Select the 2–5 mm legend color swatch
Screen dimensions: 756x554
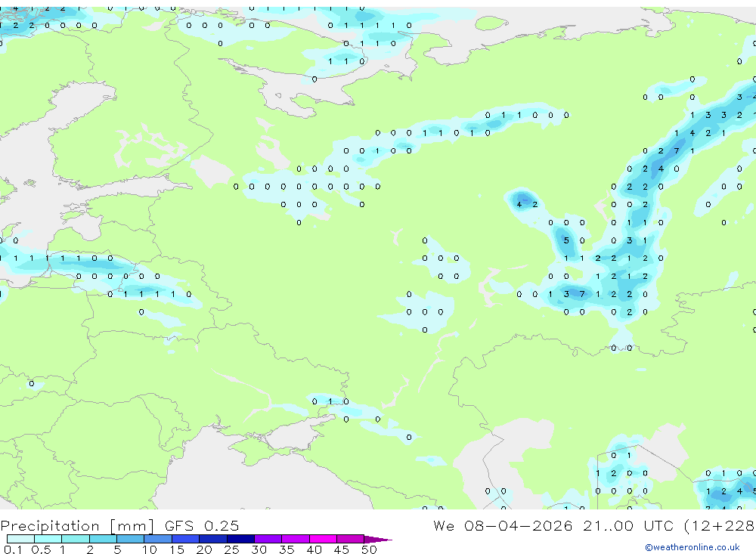(103, 539)
